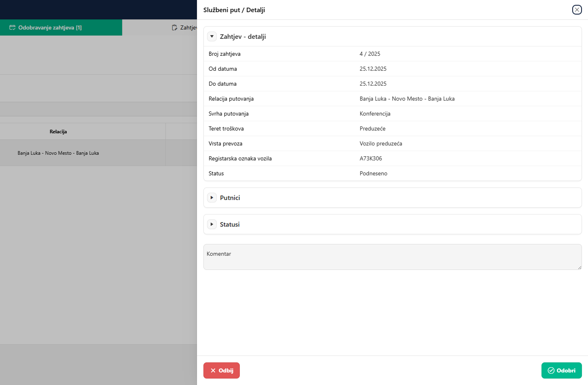
Task: Click the checkmark circle icon inside Odobri
Action: pos(551,370)
